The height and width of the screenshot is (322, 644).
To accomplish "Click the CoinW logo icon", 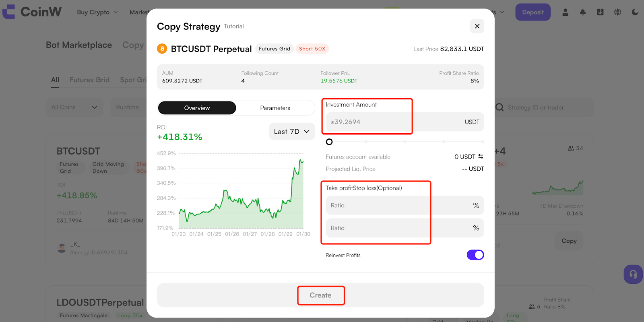I will [9, 12].
